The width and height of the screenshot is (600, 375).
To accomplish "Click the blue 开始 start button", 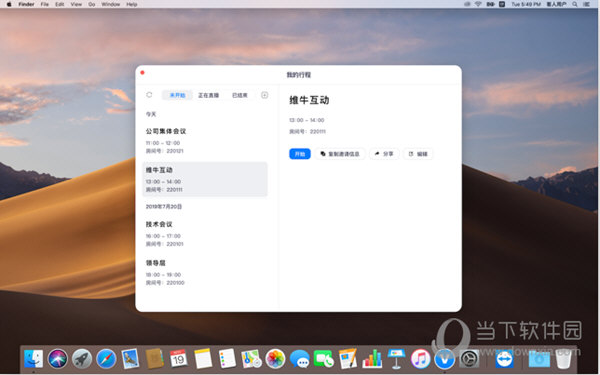I will [300, 154].
